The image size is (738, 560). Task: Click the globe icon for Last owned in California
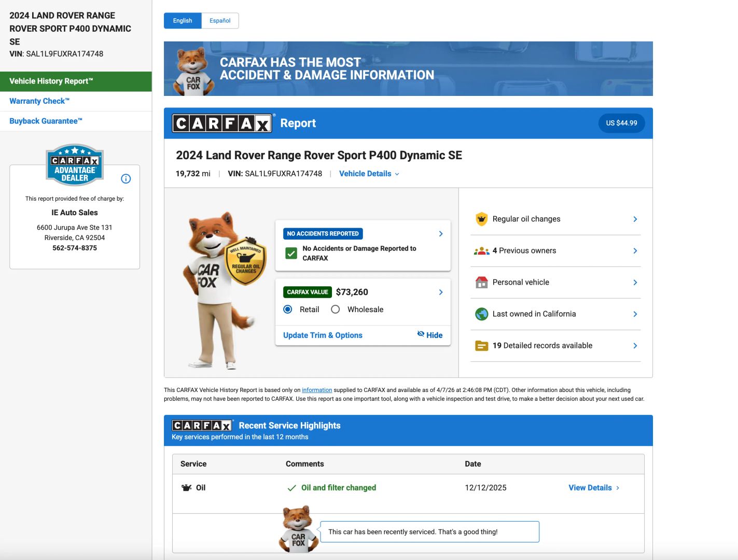coord(482,314)
